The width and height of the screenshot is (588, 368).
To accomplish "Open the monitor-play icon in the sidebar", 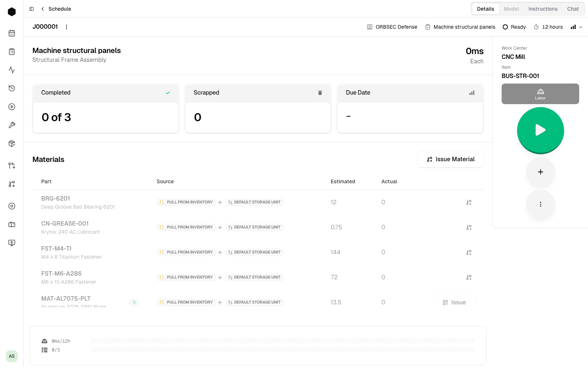I will tap(12, 243).
